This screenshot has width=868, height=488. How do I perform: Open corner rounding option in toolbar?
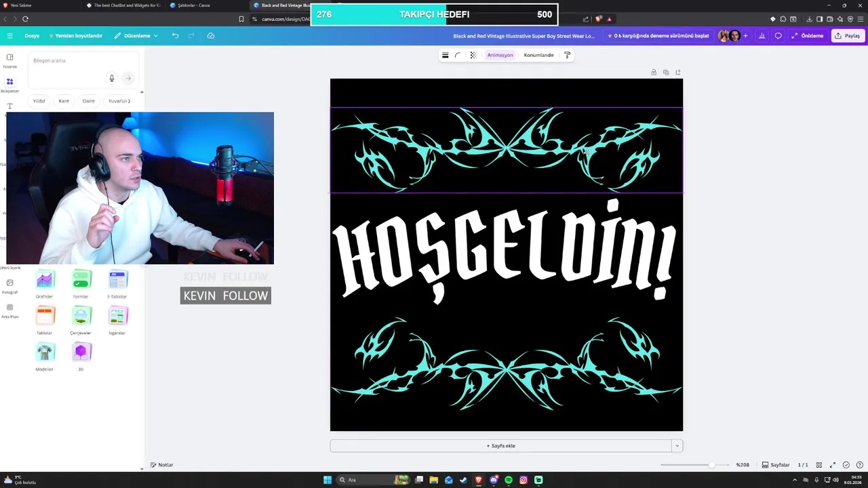click(458, 55)
